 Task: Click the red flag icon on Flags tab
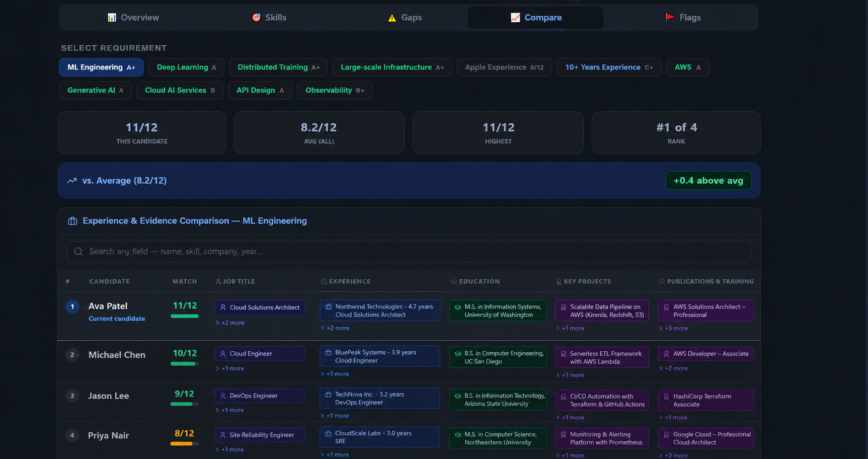[670, 18]
